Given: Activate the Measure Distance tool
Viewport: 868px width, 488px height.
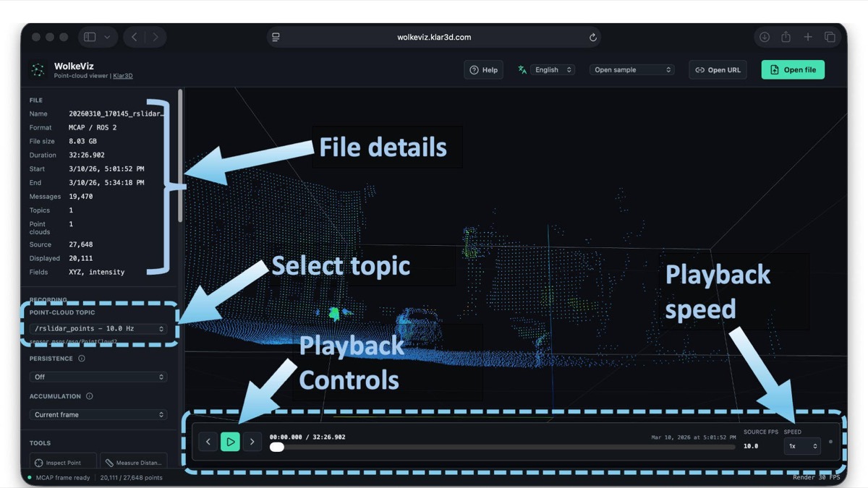Looking at the screenshot, I should point(134,462).
